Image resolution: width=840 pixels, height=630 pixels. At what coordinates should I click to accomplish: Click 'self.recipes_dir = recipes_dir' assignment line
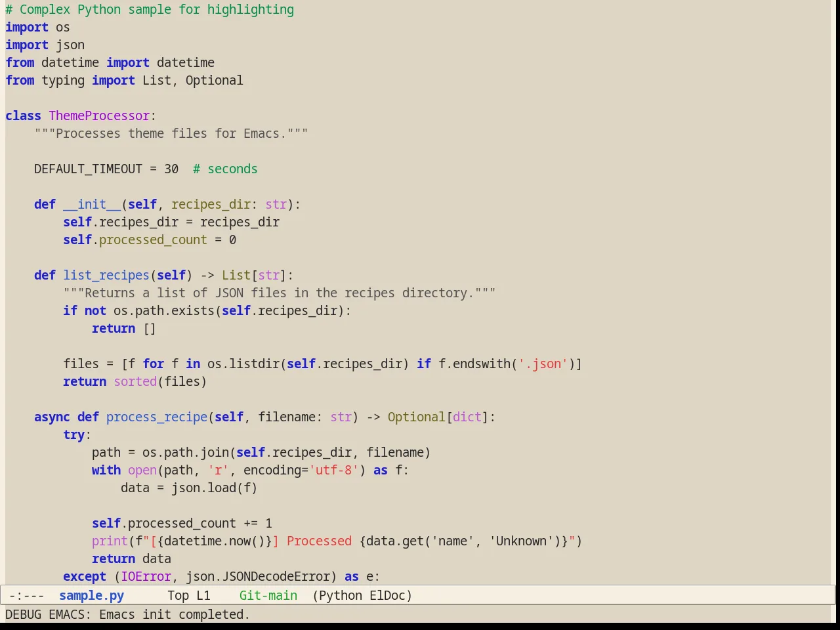point(171,222)
